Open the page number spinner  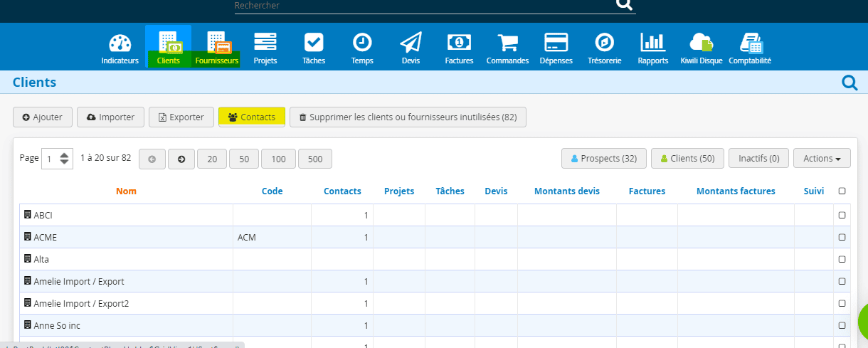pos(65,159)
